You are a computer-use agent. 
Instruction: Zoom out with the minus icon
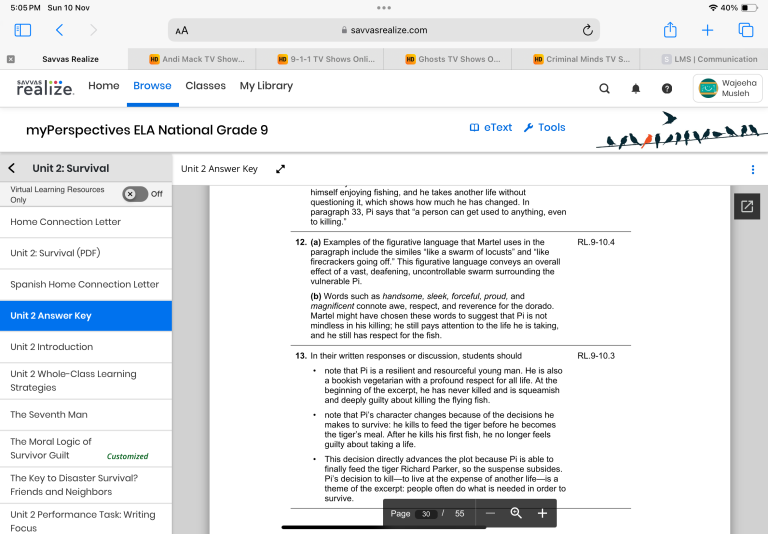tap(490, 513)
